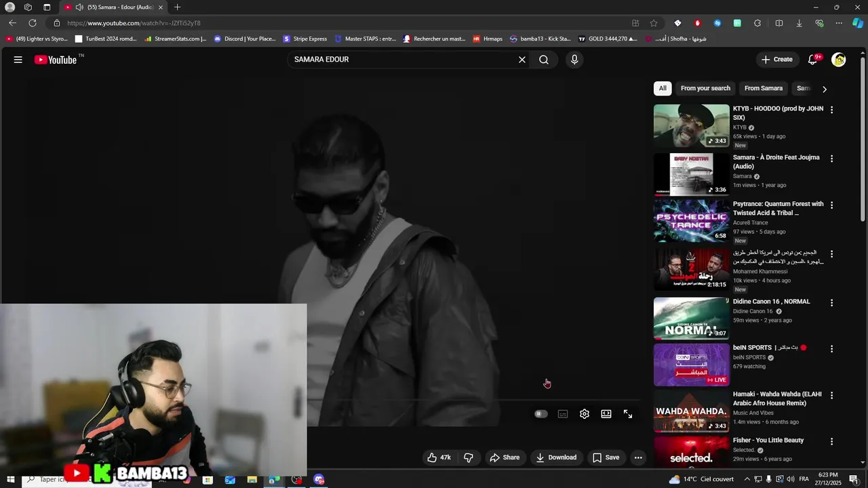Open a new browser tab
868x488 pixels.
point(177,7)
